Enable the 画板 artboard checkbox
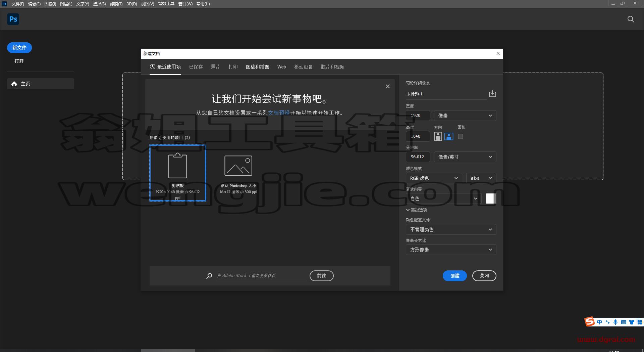The height and width of the screenshot is (352, 644). click(461, 136)
